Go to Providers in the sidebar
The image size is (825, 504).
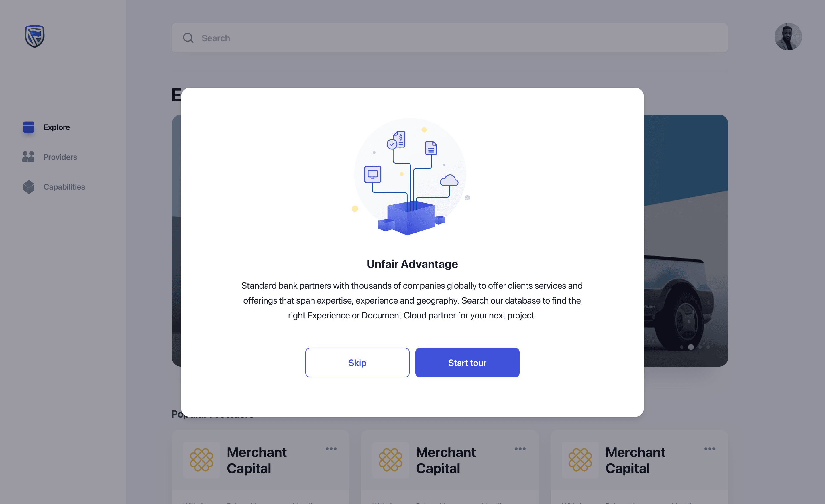point(60,157)
